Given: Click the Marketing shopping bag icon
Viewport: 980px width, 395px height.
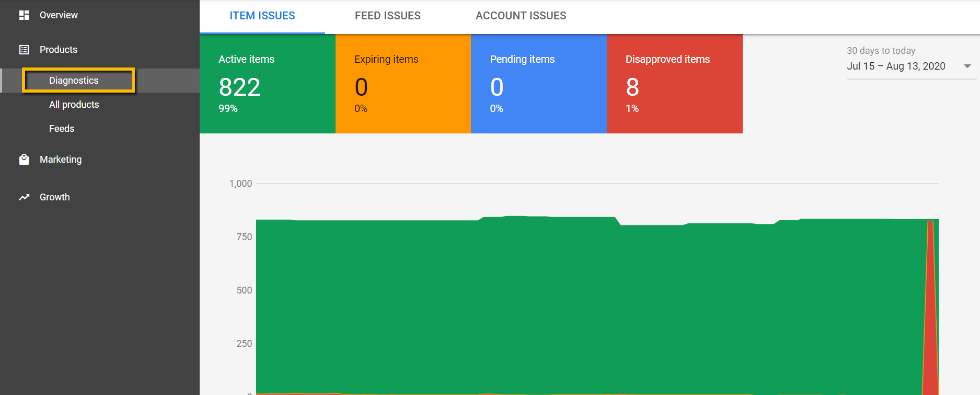Looking at the screenshot, I should pos(24,160).
